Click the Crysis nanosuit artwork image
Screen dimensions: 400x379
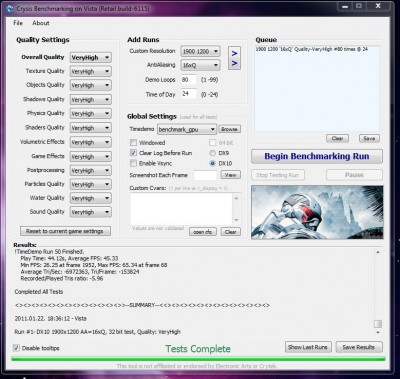317,212
